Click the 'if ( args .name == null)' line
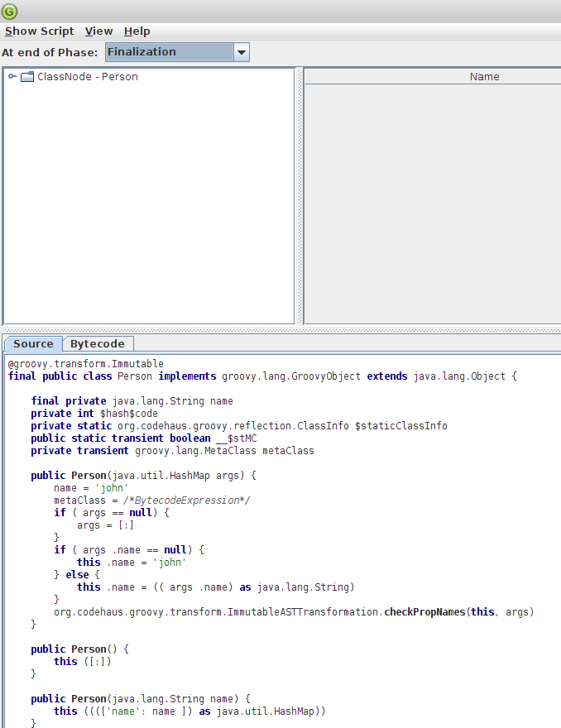This screenshot has width=561, height=728. (129, 549)
